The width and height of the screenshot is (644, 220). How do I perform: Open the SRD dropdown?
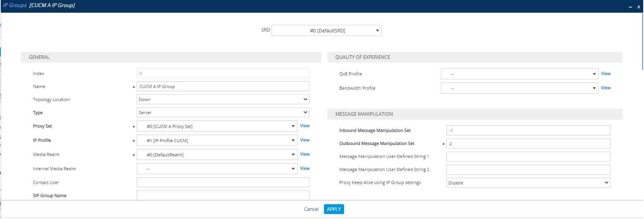tap(327, 30)
